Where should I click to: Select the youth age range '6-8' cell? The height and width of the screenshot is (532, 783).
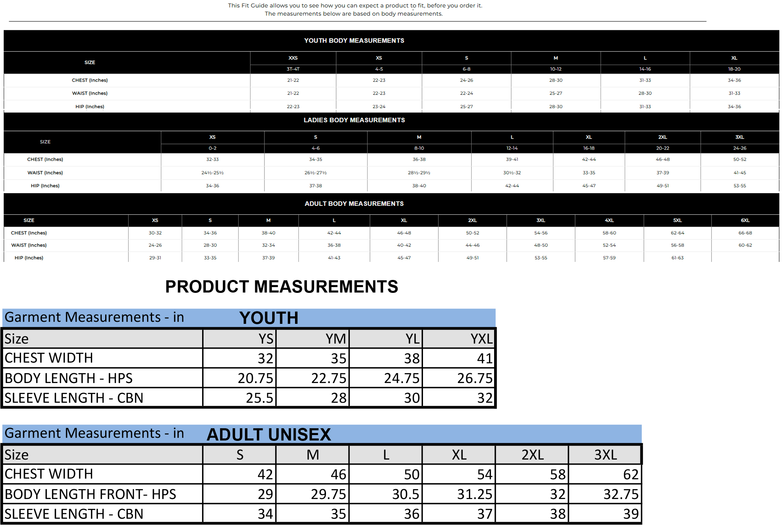click(466, 69)
